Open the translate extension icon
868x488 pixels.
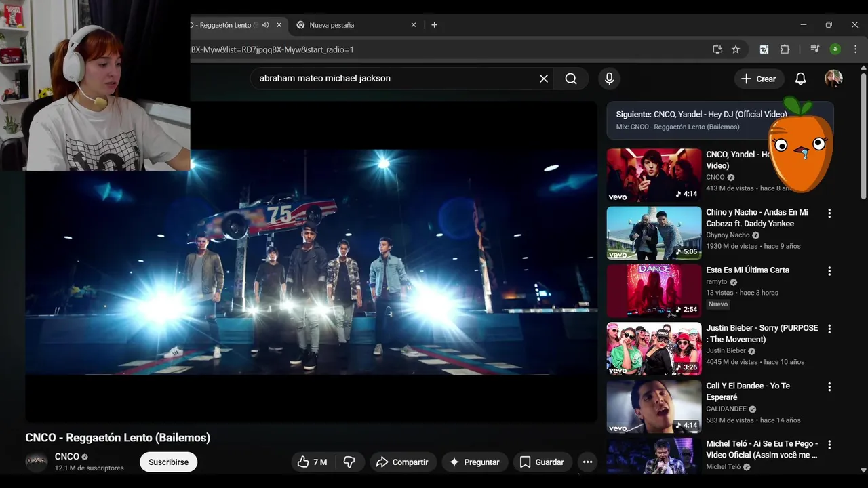764,49
